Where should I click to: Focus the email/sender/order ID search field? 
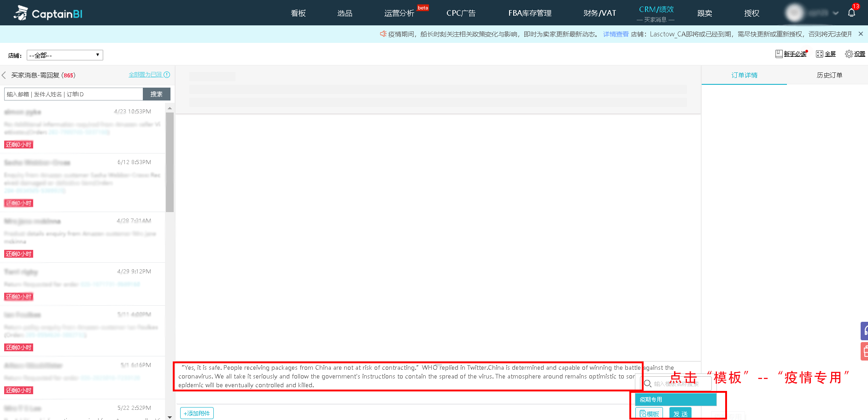74,94
